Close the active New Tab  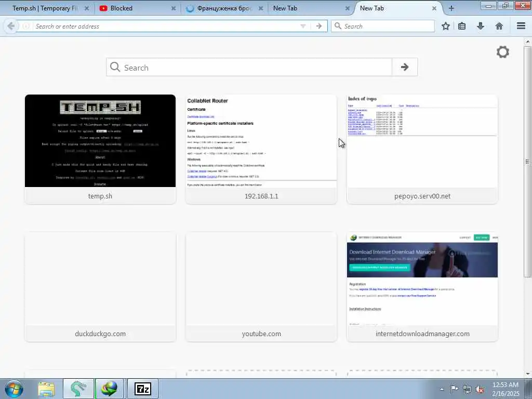(x=434, y=8)
